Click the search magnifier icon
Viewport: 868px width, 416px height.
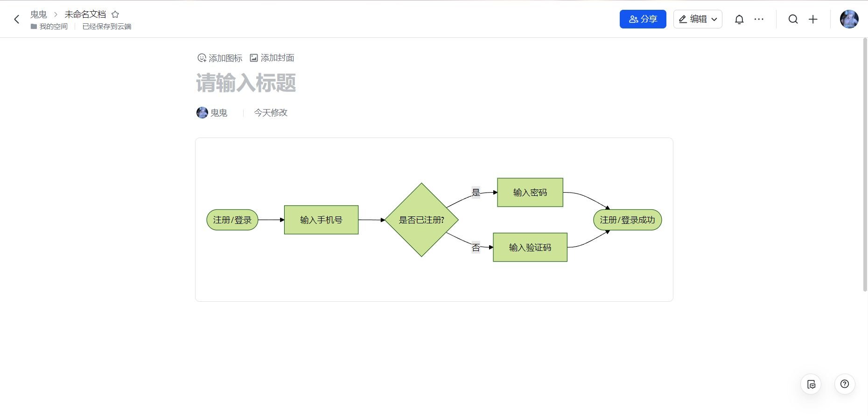tap(793, 19)
